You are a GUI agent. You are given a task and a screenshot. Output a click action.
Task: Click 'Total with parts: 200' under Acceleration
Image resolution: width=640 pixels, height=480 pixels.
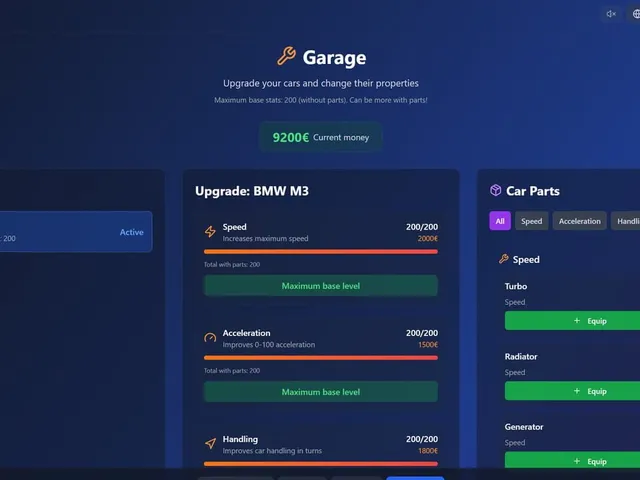point(232,371)
